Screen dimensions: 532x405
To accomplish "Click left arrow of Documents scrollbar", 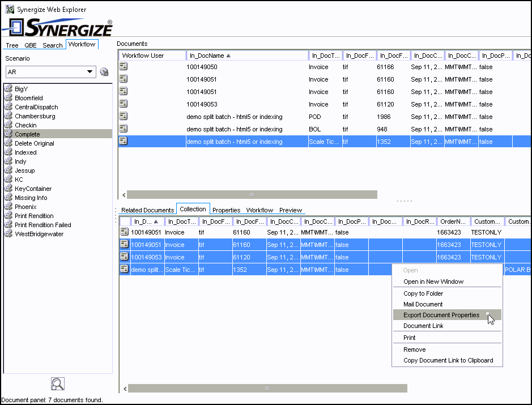I will [x=124, y=195].
